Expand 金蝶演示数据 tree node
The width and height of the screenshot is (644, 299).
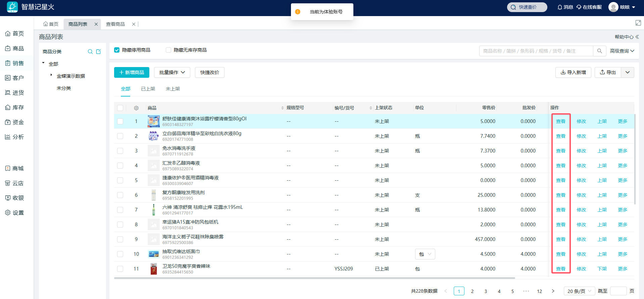(51, 75)
